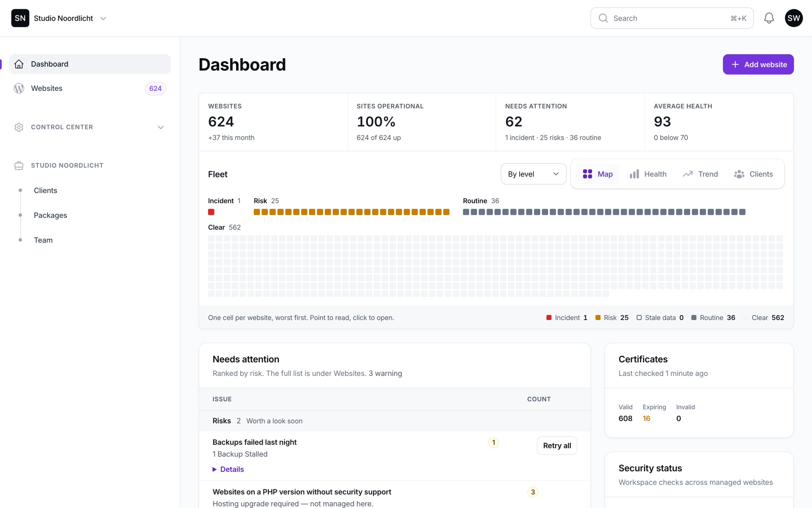This screenshot has width=812, height=508.
Task: Switch to the Clients view tab
Action: tap(753, 174)
